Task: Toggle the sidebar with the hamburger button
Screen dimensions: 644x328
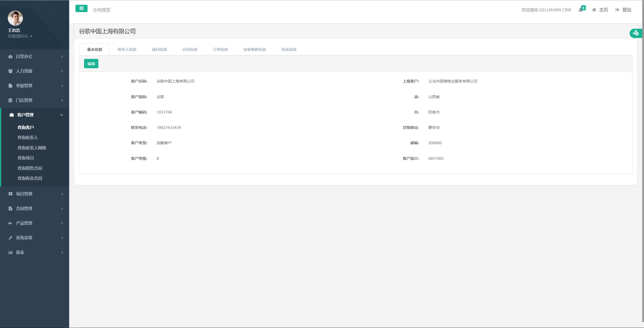Action: coord(81,9)
